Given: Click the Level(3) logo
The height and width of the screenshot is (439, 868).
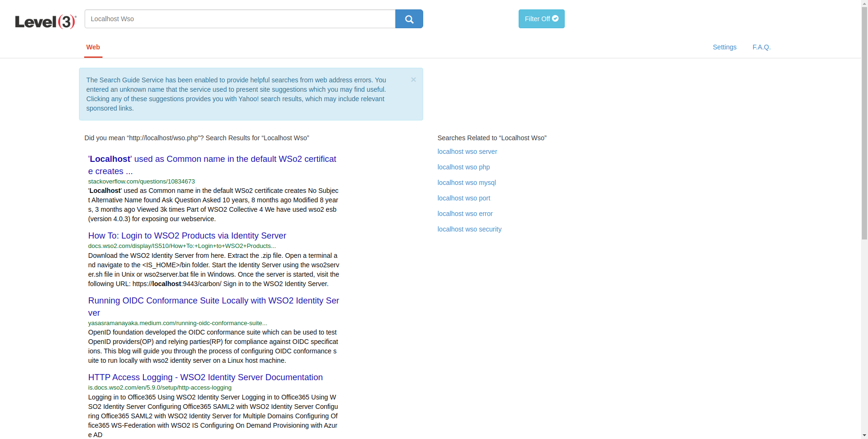Looking at the screenshot, I should [x=46, y=22].
